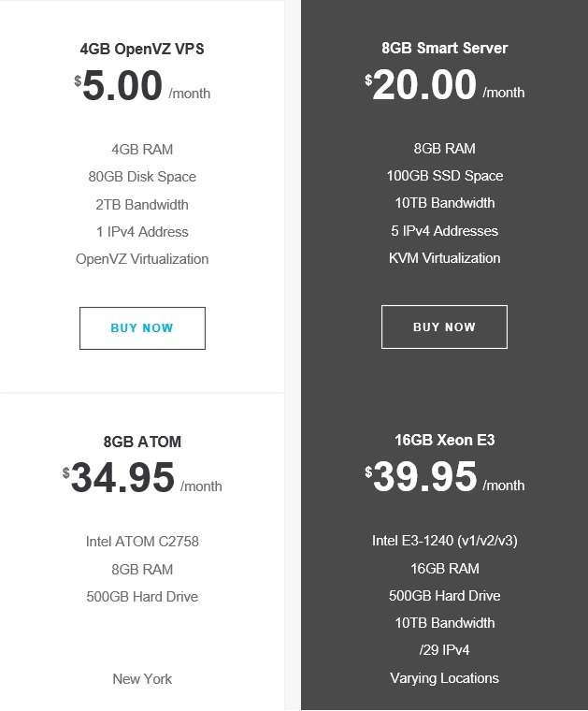Select the New York location text
This screenshot has height=711, width=588.
(142, 679)
